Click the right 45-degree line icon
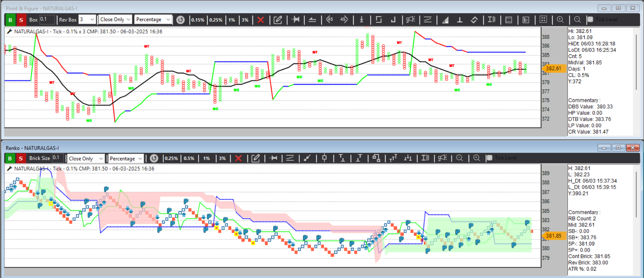Viewport: 644px width, 278px height. coord(344,19)
